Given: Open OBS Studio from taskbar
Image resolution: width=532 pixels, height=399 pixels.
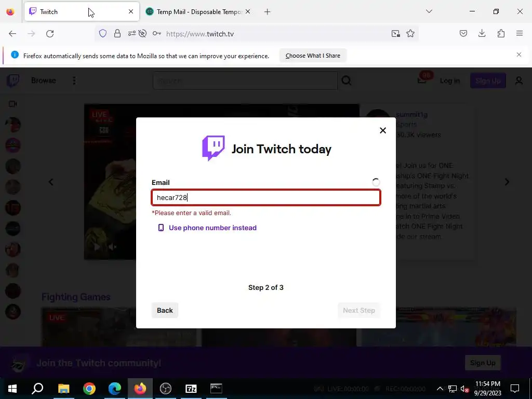Looking at the screenshot, I should [x=166, y=389].
